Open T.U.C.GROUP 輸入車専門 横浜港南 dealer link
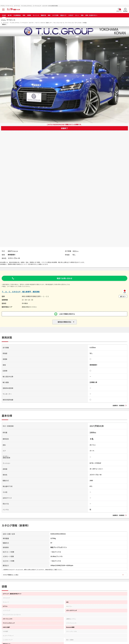Screen dimensions: 129x644 tap(21, 292)
